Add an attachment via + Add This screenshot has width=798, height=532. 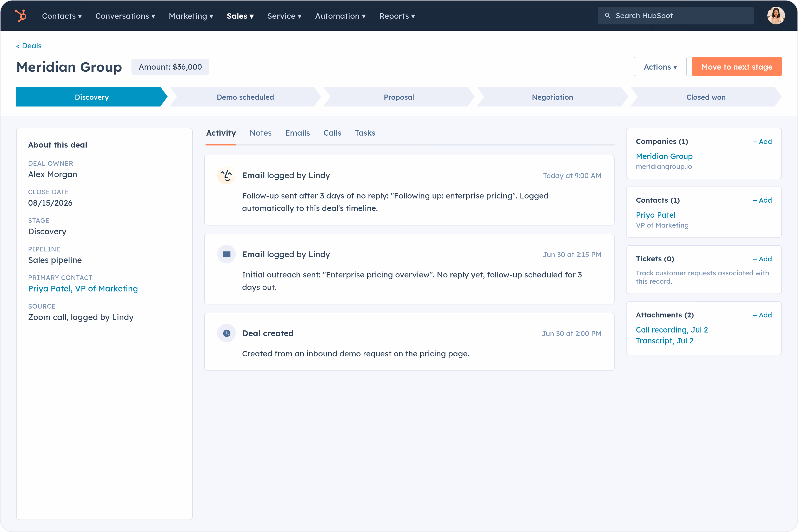[762, 315]
